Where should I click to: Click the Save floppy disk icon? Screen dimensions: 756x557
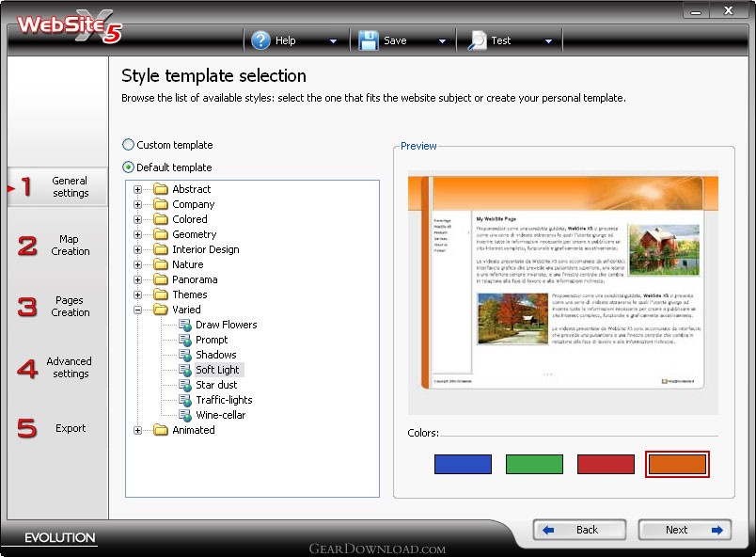click(x=369, y=40)
